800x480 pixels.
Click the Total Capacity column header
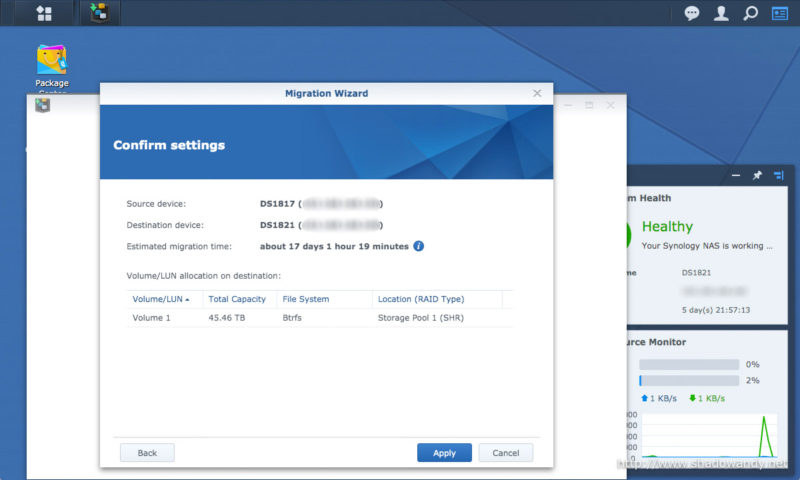[x=238, y=299]
